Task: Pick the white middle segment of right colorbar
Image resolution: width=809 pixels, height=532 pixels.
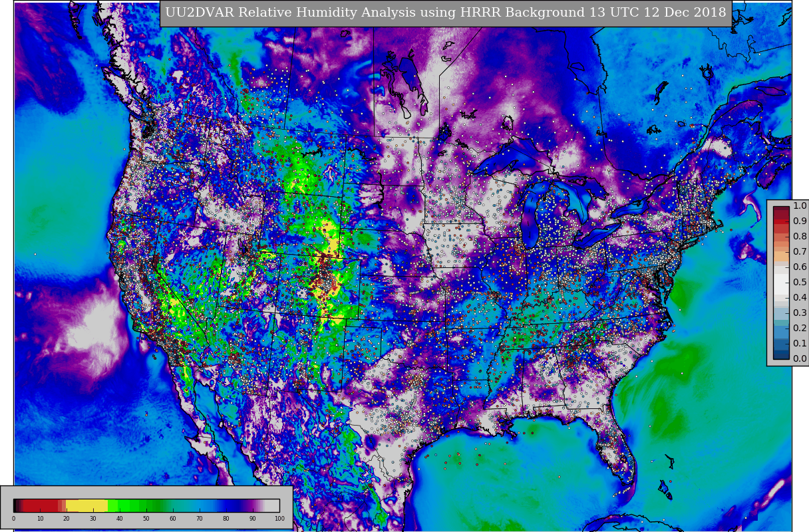Action: click(781, 283)
